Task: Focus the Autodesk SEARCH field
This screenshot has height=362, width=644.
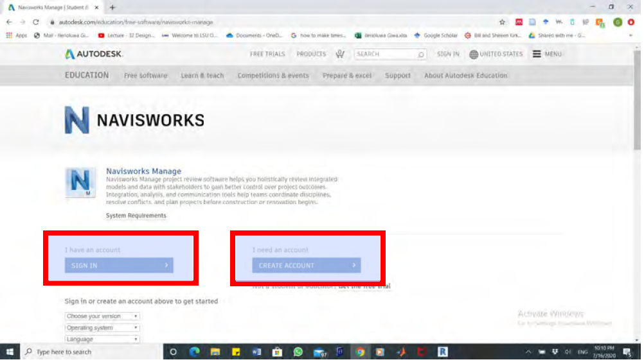Action: [x=386, y=55]
